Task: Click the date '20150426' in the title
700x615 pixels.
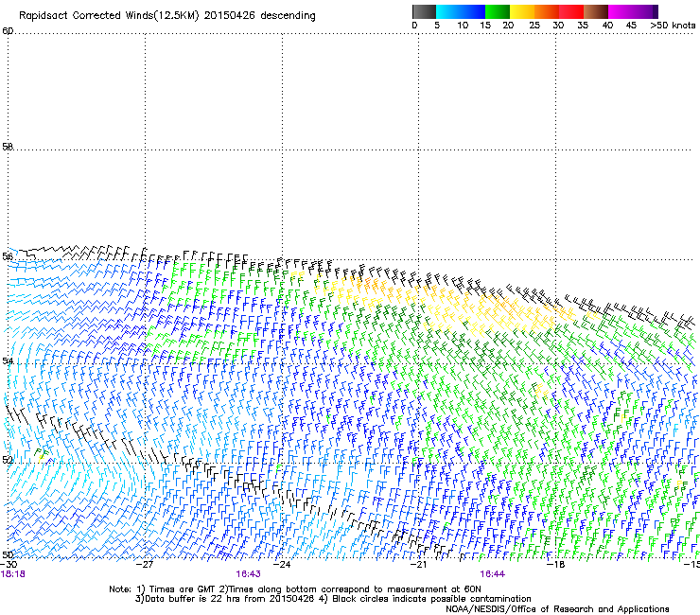Action: coord(230,15)
